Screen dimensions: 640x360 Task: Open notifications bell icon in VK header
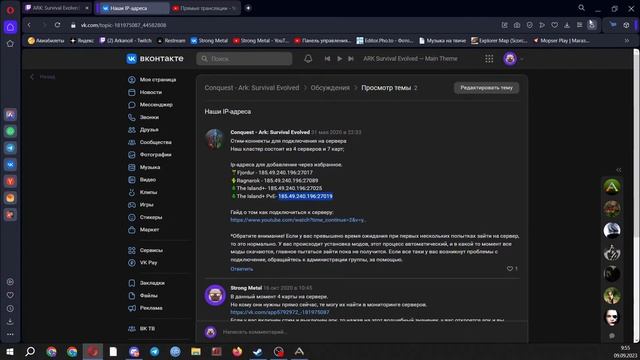pyautogui.click(x=308, y=58)
